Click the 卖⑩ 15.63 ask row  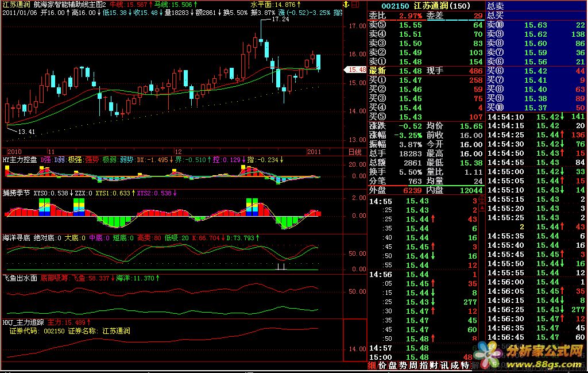[x=536, y=25]
